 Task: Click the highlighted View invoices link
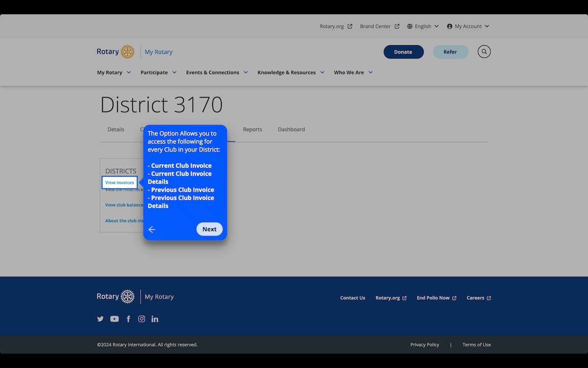tap(120, 183)
